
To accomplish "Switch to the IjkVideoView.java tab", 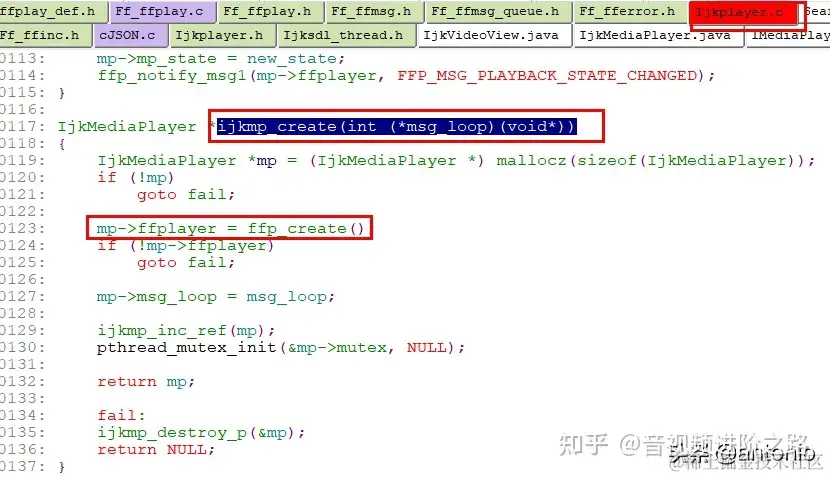I will (494, 36).
